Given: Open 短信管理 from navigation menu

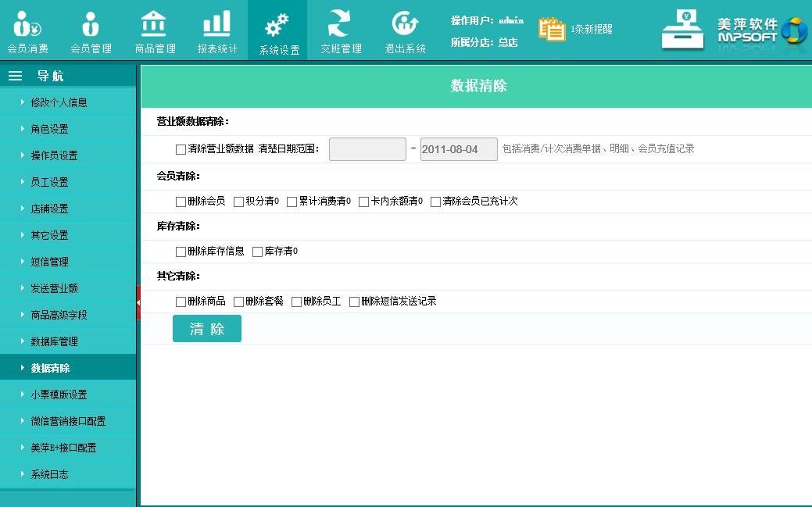Looking at the screenshot, I should (49, 262).
